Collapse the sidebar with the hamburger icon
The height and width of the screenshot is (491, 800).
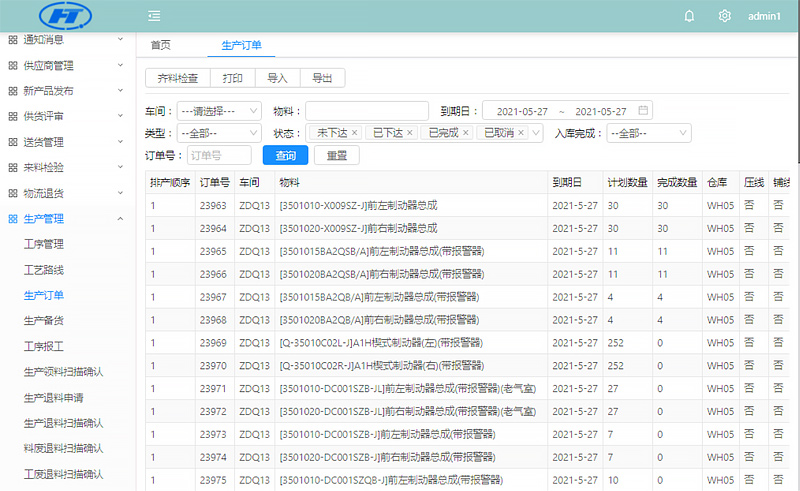(154, 16)
